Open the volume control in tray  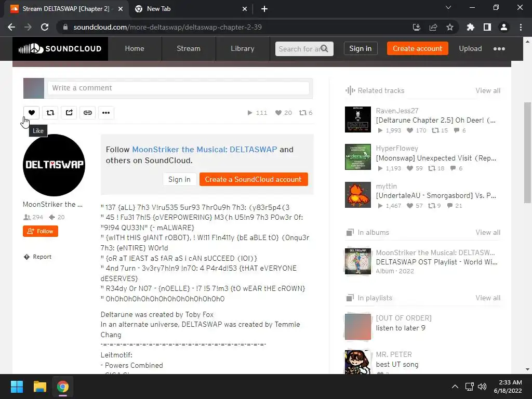[x=482, y=387]
